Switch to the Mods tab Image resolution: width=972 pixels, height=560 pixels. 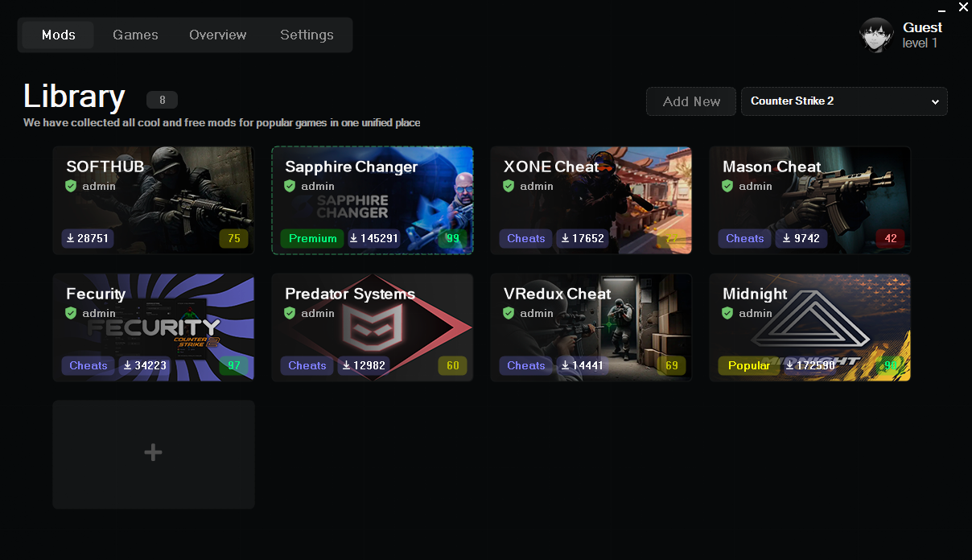tap(58, 35)
